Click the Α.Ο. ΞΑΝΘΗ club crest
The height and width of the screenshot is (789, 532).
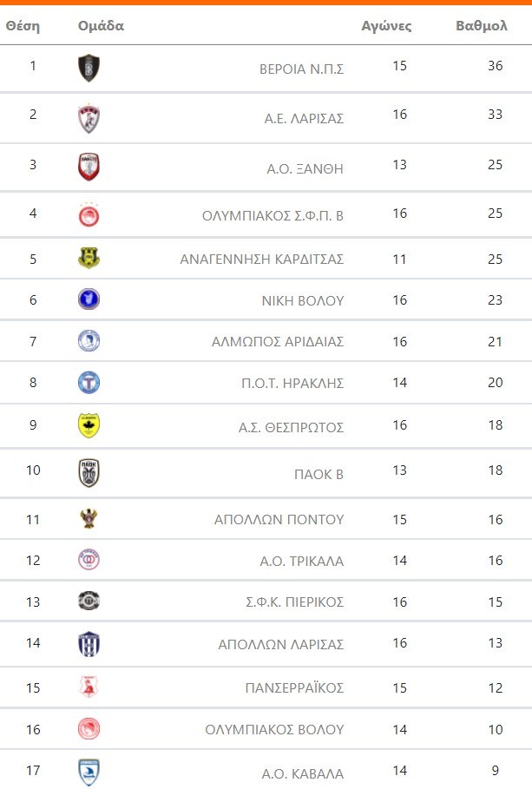coord(89,167)
